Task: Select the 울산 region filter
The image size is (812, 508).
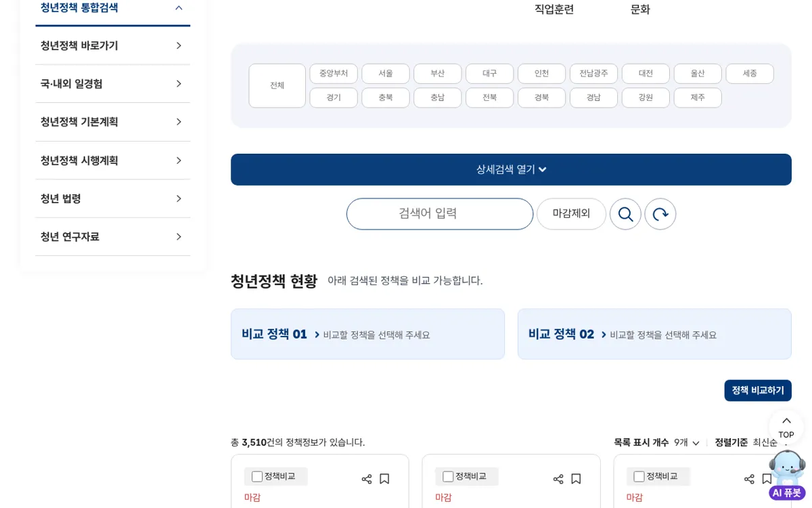Action: click(698, 74)
